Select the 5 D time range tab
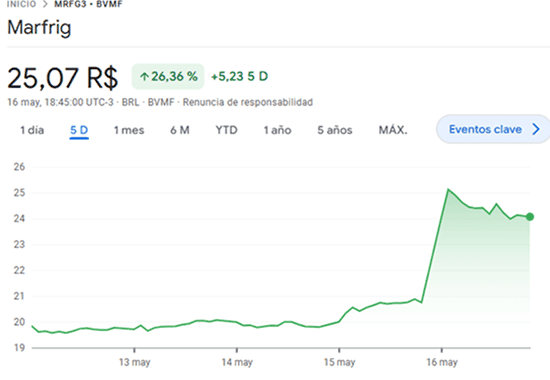This screenshot has height=380, width=550. click(x=79, y=131)
